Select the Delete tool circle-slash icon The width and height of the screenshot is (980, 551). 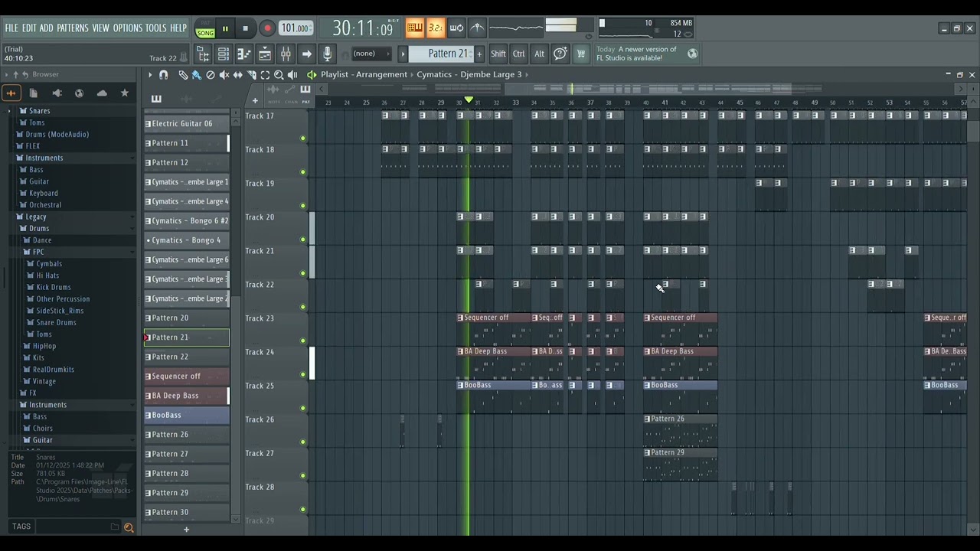click(211, 74)
